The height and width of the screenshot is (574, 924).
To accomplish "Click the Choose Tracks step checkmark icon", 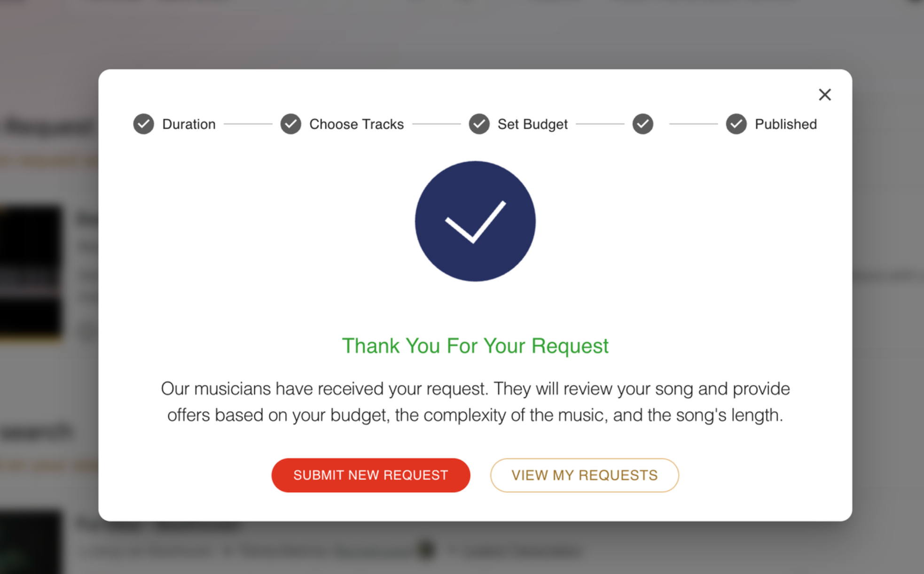I will click(x=291, y=124).
